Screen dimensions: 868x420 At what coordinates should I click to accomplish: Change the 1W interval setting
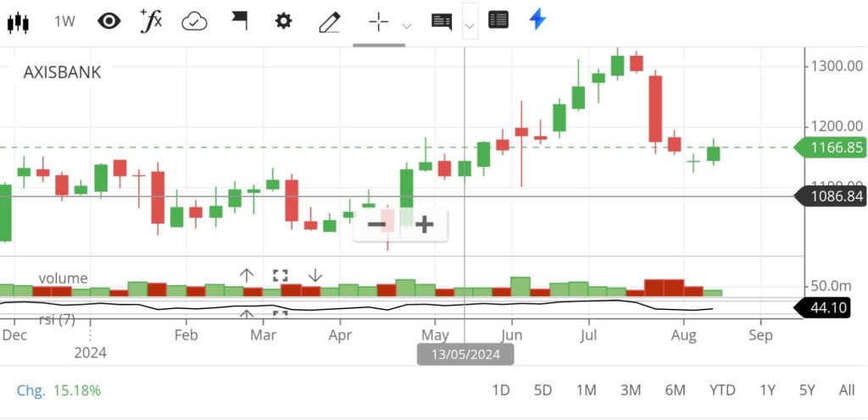[x=64, y=21]
